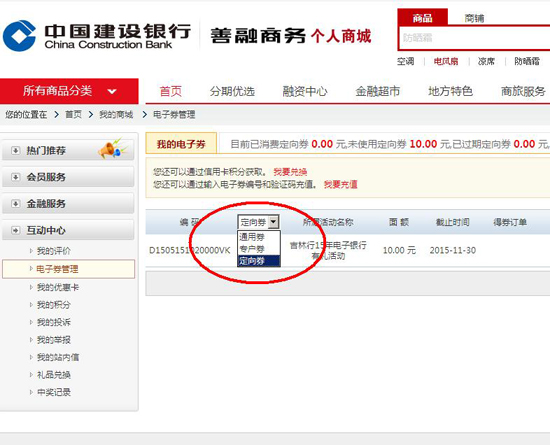Open 分期优选 navigation menu item
The height and width of the screenshot is (445, 550).
tap(232, 92)
